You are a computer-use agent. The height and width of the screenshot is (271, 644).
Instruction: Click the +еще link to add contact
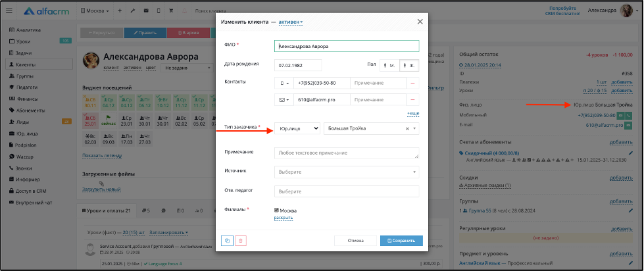click(x=413, y=113)
